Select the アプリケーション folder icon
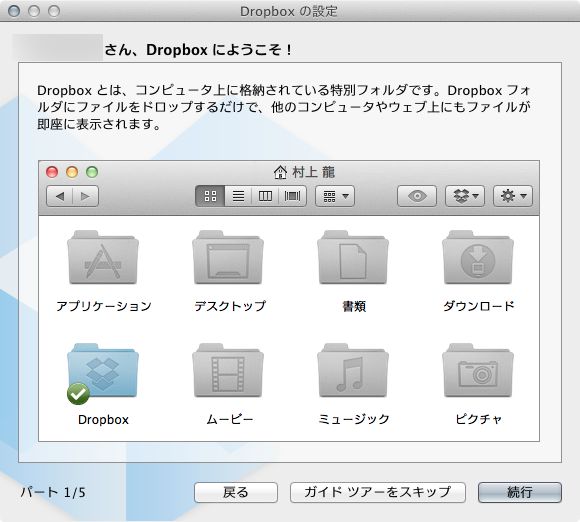The width and height of the screenshot is (580, 522). [x=103, y=258]
